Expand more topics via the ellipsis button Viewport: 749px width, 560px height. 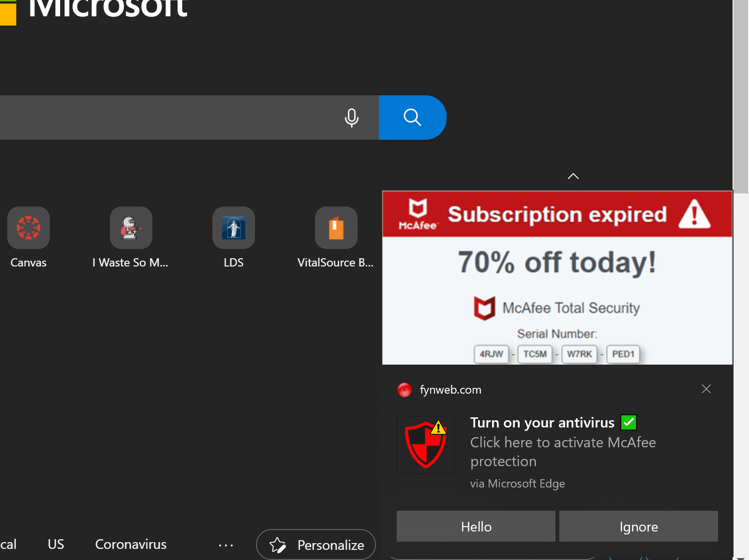(x=225, y=545)
